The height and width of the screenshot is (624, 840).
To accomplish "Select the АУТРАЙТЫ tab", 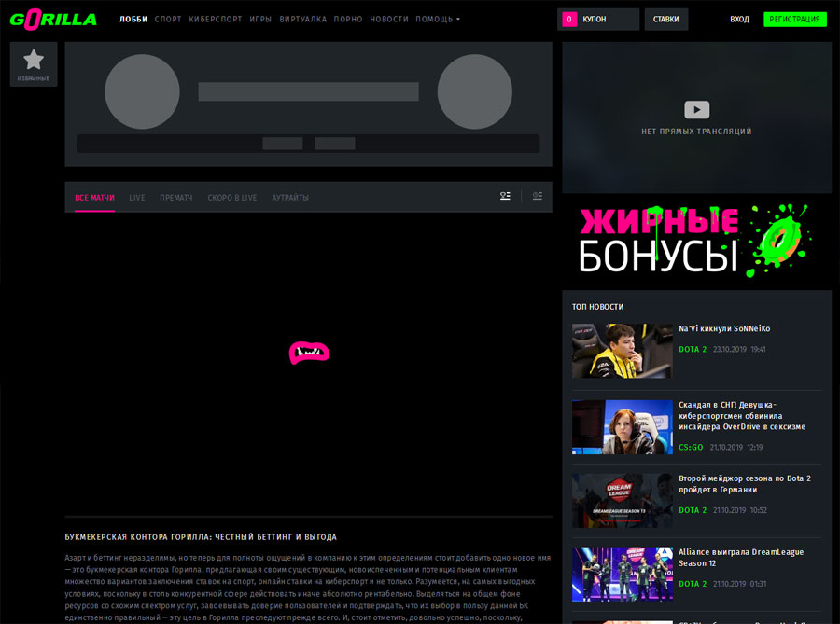I will tap(290, 198).
